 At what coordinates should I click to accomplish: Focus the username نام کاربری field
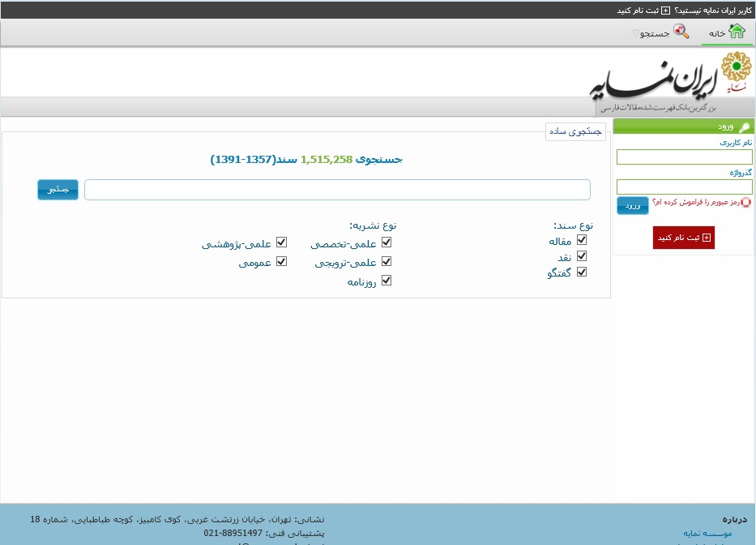click(x=684, y=157)
